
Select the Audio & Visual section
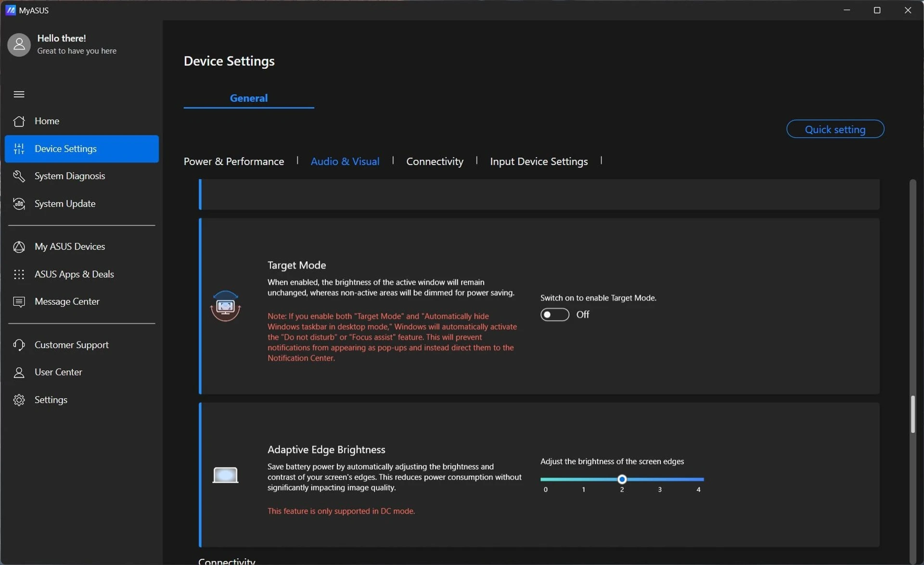(345, 161)
